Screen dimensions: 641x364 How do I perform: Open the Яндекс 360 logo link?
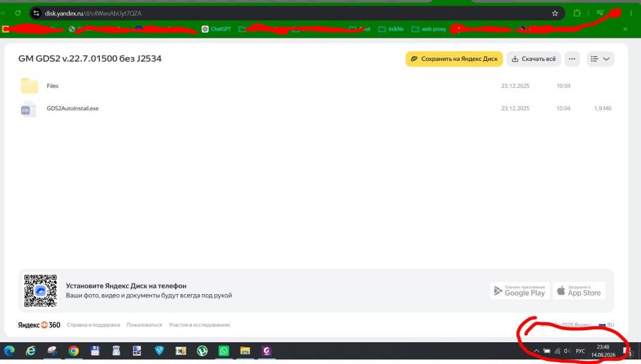coord(39,325)
